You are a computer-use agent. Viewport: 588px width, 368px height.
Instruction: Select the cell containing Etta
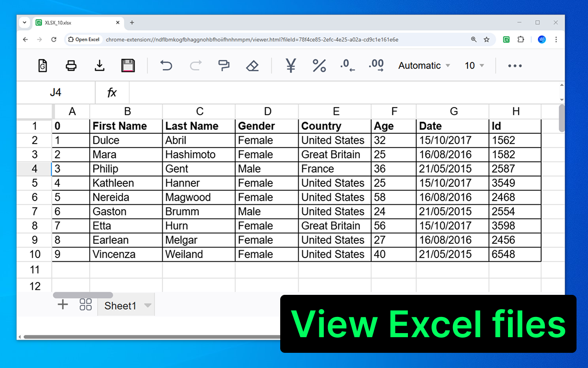(126, 226)
